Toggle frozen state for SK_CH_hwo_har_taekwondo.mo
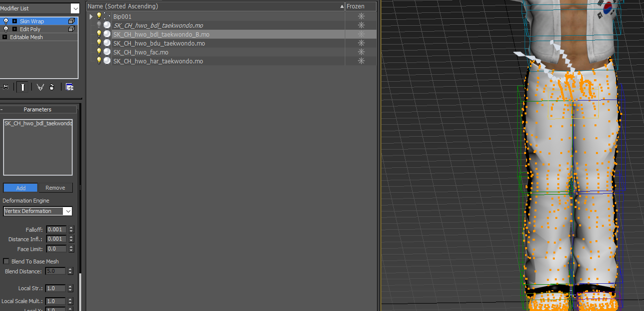The image size is (644, 311). [361, 61]
